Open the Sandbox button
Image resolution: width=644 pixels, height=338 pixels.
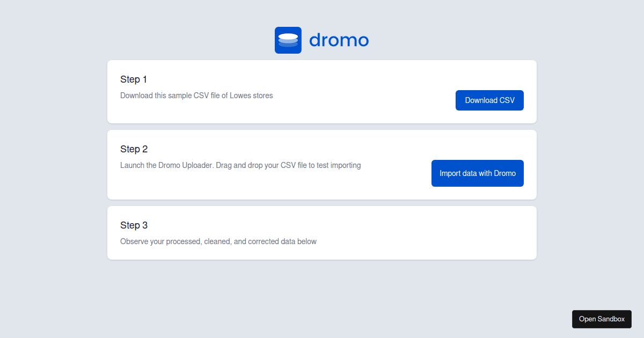pyautogui.click(x=602, y=319)
